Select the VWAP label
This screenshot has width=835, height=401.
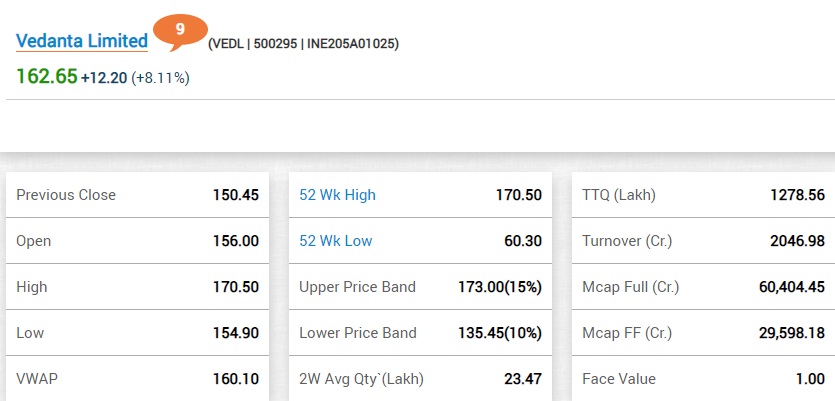coord(37,379)
